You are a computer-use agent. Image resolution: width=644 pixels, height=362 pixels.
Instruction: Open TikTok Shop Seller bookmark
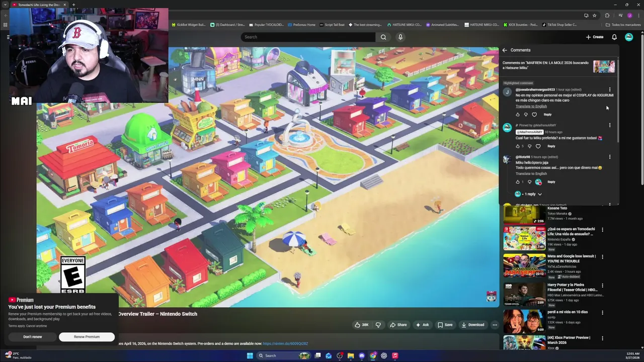click(559, 25)
